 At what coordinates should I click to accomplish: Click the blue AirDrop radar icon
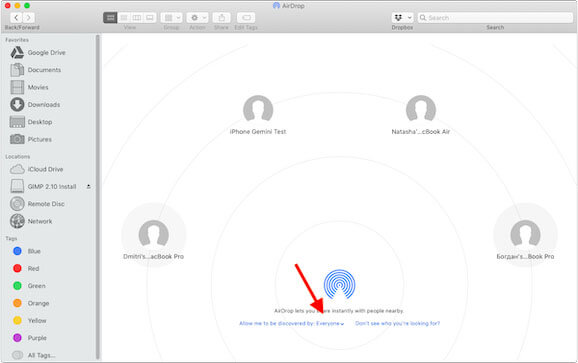pos(339,284)
